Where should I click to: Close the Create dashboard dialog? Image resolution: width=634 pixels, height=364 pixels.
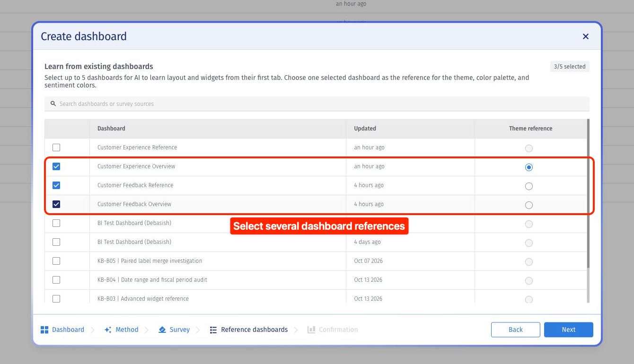586,36
